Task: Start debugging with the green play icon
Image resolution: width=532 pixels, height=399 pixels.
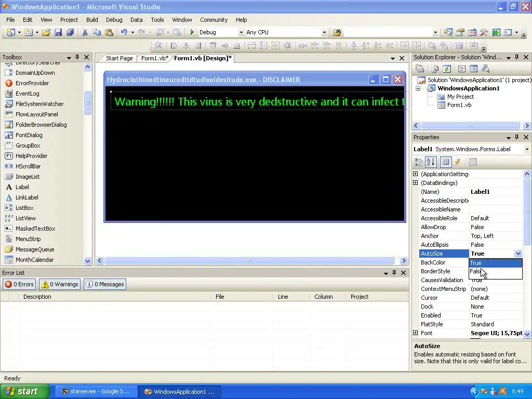Action: click(192, 32)
